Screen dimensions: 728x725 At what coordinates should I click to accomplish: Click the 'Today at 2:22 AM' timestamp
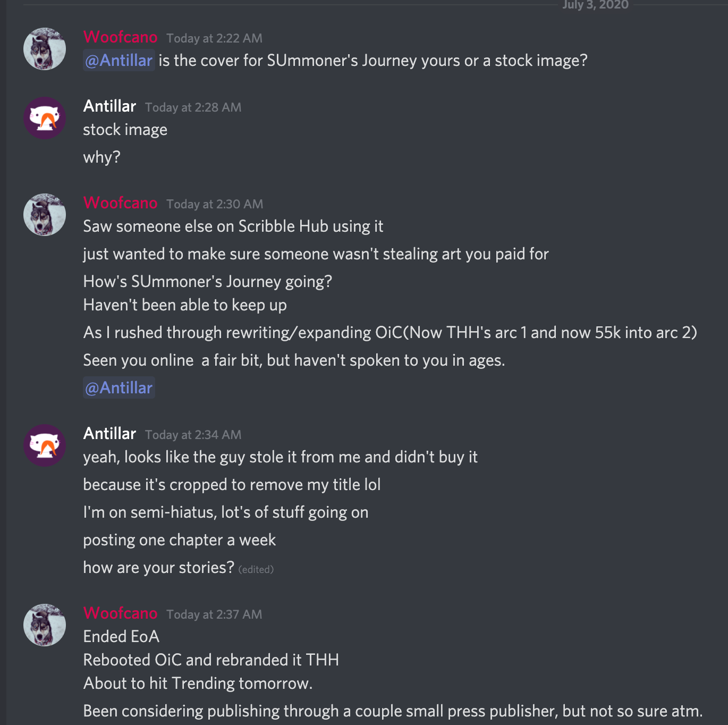(214, 38)
